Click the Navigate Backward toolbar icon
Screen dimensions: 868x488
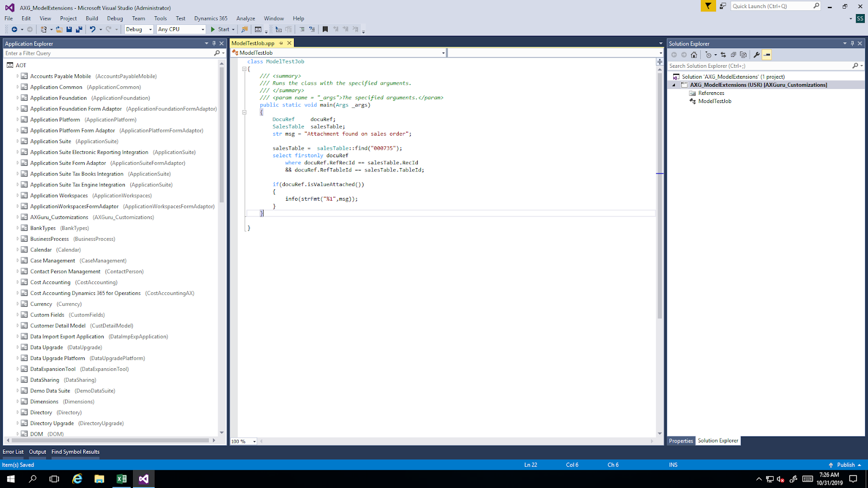[14, 29]
